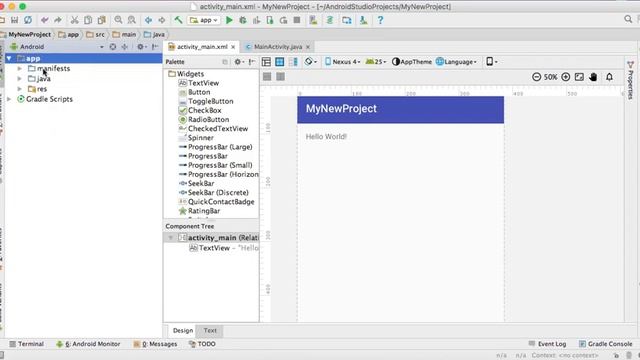Click the Paste clipboard icon
The width and height of the screenshot is (640, 360).
pyautogui.click(x=101, y=20)
